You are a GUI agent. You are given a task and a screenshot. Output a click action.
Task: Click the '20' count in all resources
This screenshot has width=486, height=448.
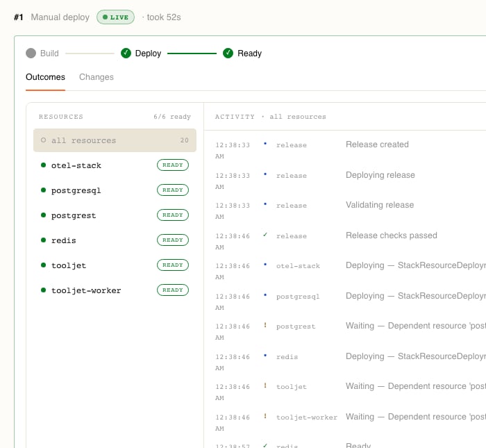click(184, 140)
